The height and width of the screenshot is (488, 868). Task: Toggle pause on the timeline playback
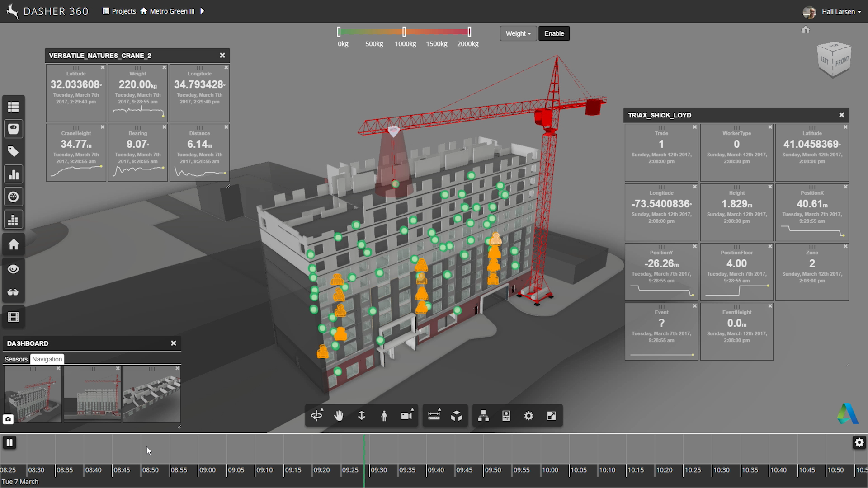9,442
